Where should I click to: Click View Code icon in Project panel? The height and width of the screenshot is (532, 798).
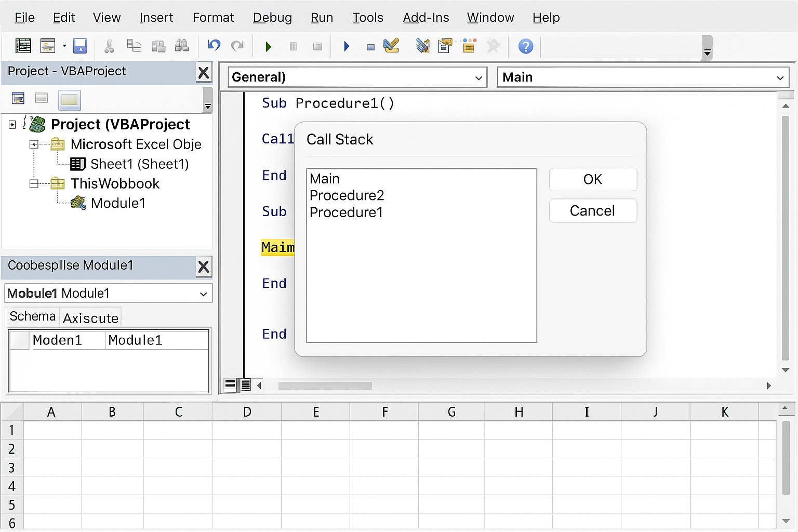(x=18, y=98)
